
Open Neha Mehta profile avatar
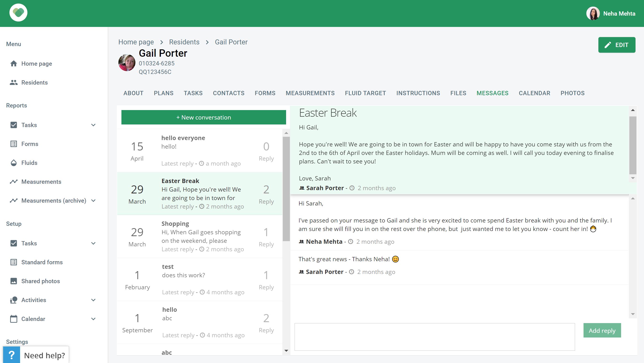click(593, 13)
